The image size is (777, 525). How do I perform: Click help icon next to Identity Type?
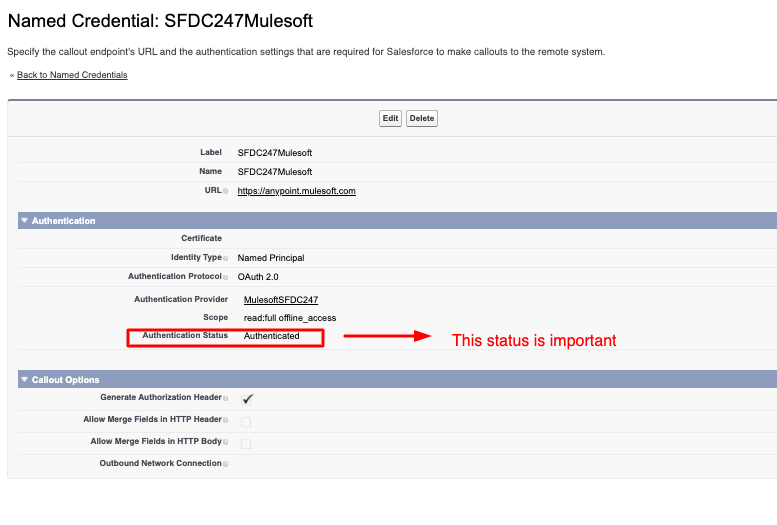[x=225, y=258]
